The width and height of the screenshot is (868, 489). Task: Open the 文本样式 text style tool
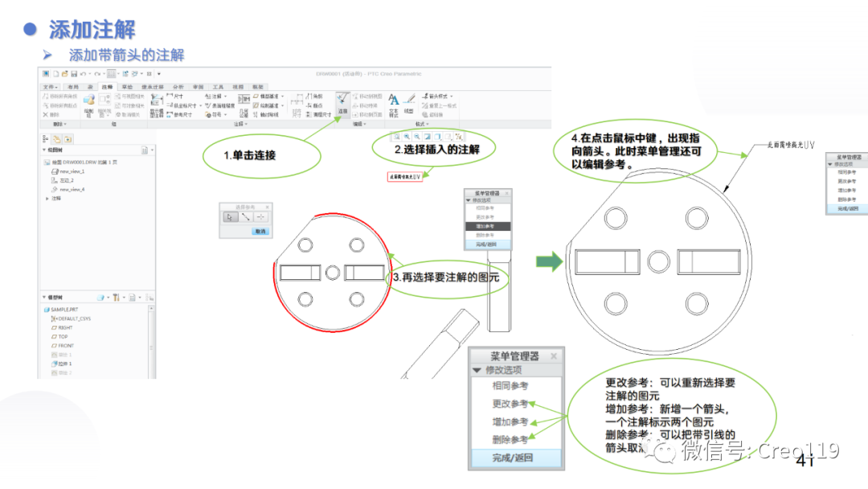394,101
